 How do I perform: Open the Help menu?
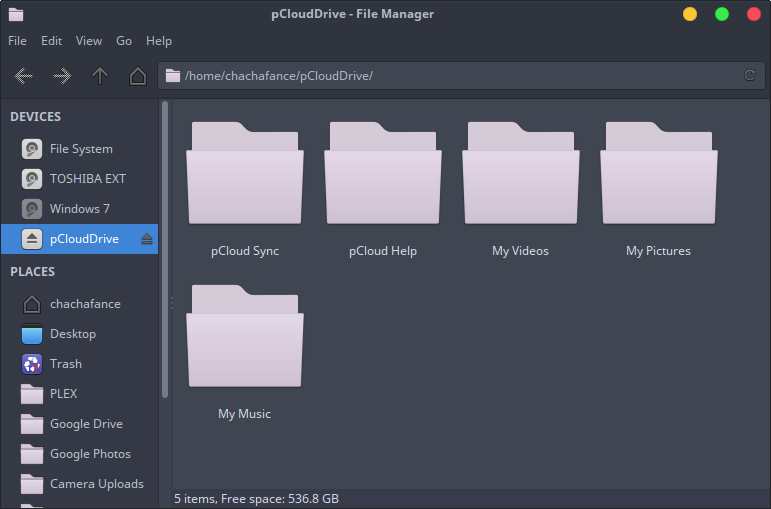[x=159, y=41]
